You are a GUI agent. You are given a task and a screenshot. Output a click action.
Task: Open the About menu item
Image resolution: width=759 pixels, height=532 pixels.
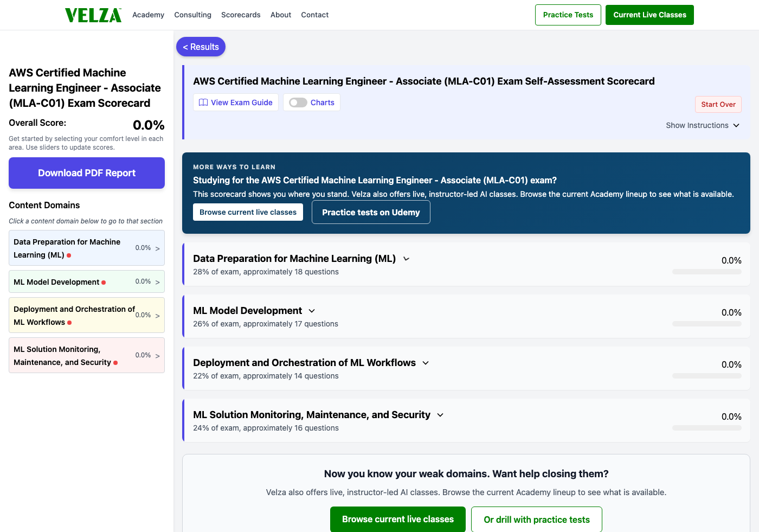click(281, 15)
